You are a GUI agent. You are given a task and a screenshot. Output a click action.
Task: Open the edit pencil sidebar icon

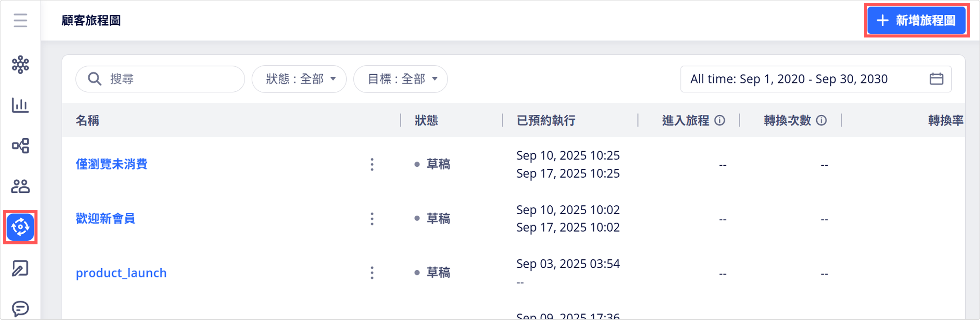(20, 268)
